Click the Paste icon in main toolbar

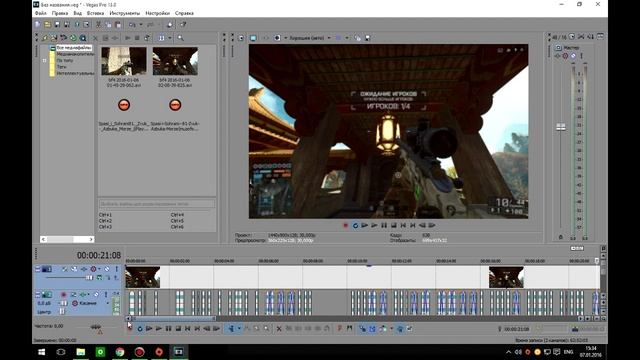tap(118, 24)
